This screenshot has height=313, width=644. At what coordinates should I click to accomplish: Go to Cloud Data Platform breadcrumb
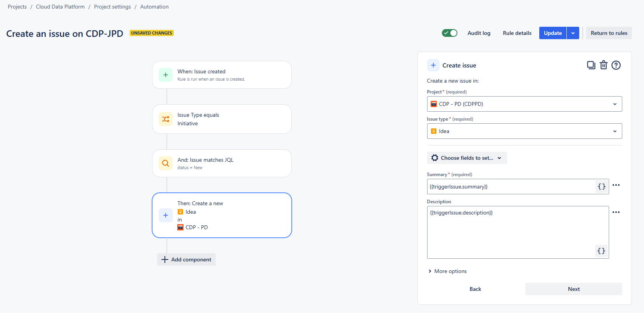coord(60,7)
